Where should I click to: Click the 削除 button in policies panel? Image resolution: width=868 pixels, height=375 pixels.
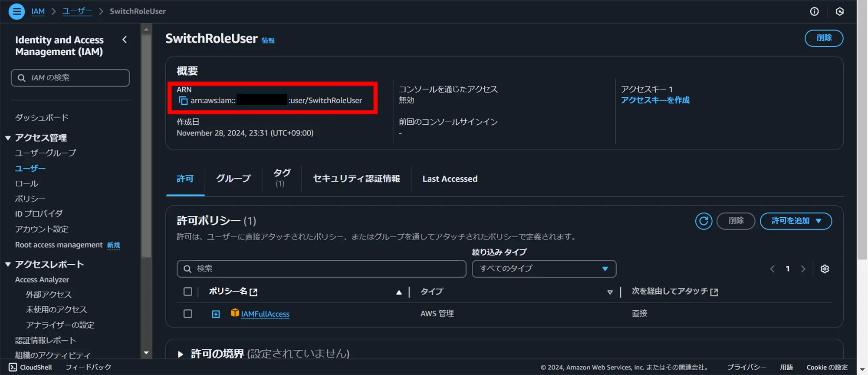tap(736, 221)
